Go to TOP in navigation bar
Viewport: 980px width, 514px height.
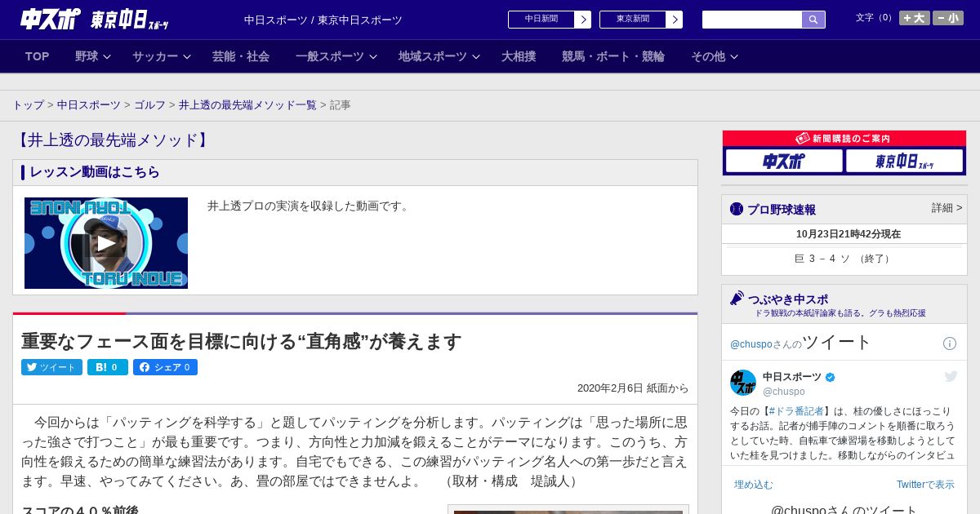[x=38, y=56]
